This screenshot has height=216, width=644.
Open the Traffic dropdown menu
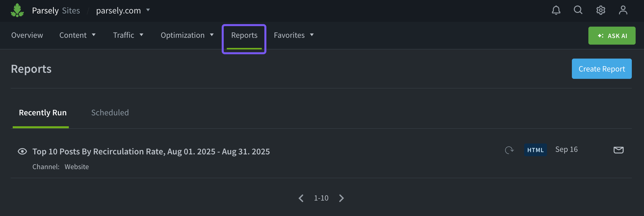tap(128, 35)
